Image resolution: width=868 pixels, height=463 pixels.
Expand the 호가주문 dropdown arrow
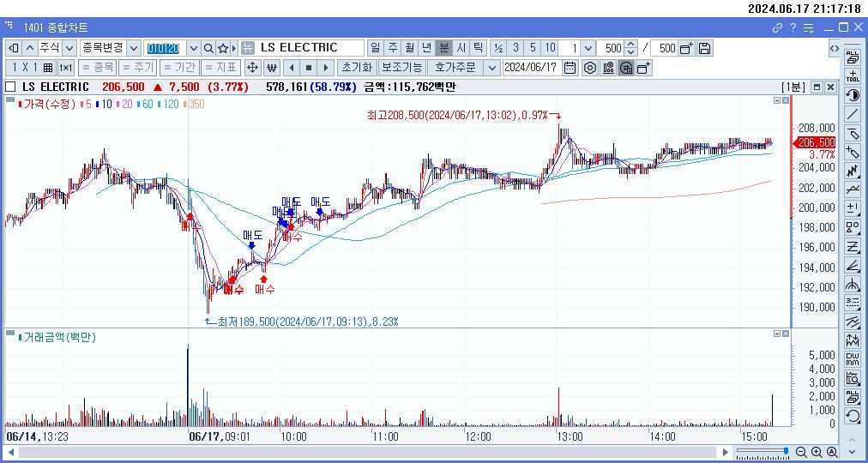click(x=491, y=68)
